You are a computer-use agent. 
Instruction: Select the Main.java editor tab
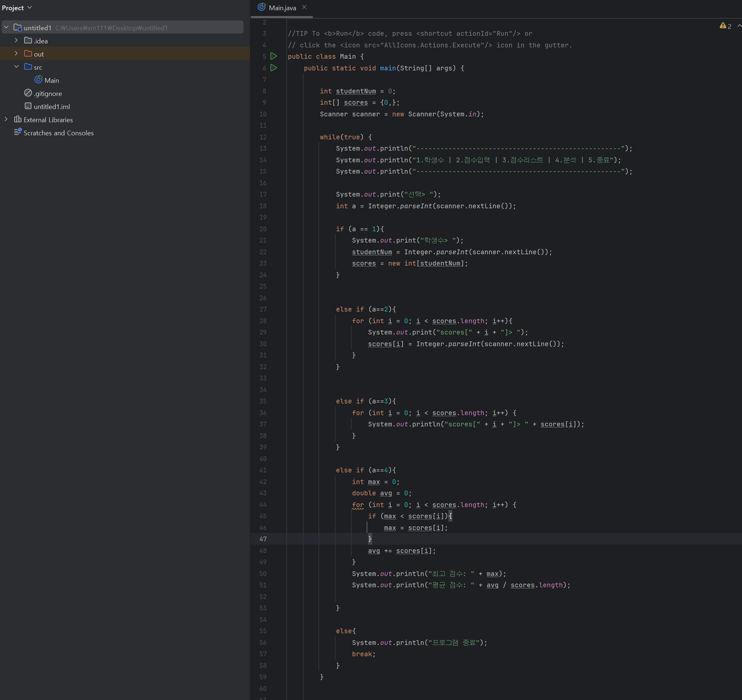(282, 8)
